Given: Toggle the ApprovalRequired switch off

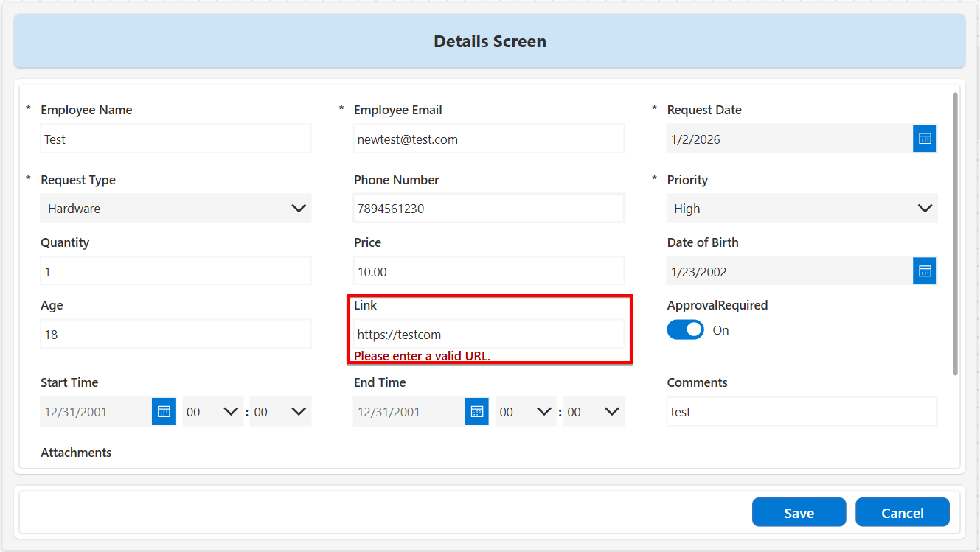Looking at the screenshot, I should (x=685, y=330).
